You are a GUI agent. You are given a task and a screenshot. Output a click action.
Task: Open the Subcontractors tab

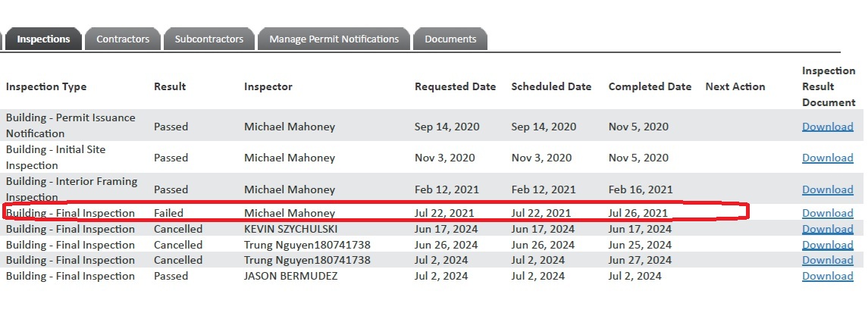click(209, 39)
